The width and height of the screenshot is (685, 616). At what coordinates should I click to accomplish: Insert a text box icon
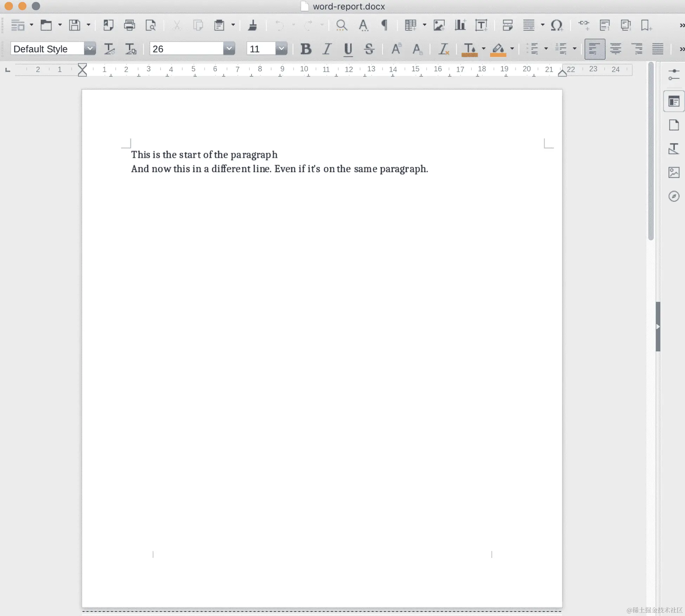pyautogui.click(x=482, y=25)
